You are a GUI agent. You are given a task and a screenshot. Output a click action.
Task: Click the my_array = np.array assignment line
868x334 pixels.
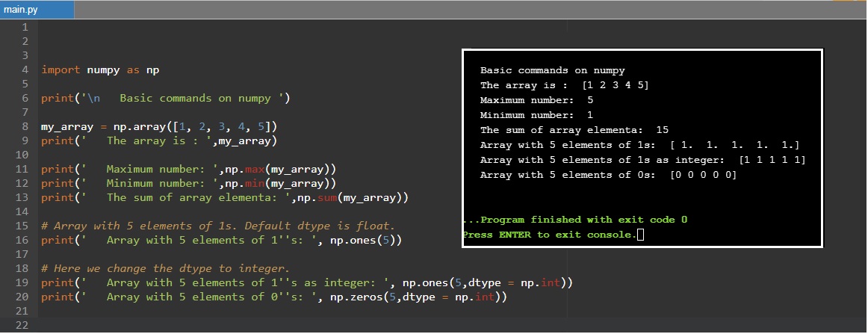[x=159, y=126]
